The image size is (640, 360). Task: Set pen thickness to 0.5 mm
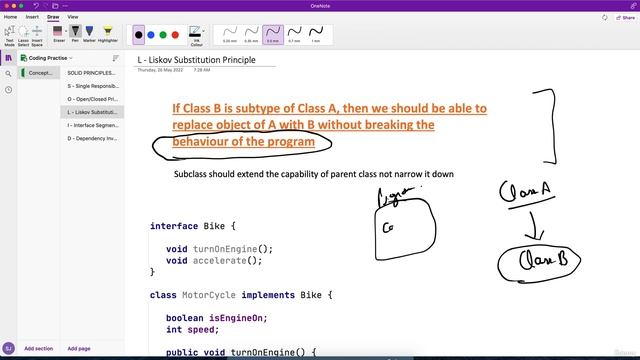click(273, 35)
